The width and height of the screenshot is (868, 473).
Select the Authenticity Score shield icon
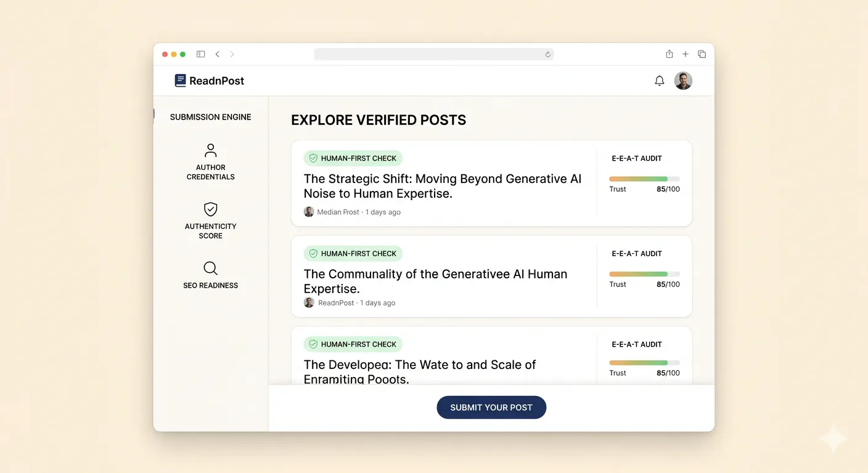pyautogui.click(x=211, y=209)
